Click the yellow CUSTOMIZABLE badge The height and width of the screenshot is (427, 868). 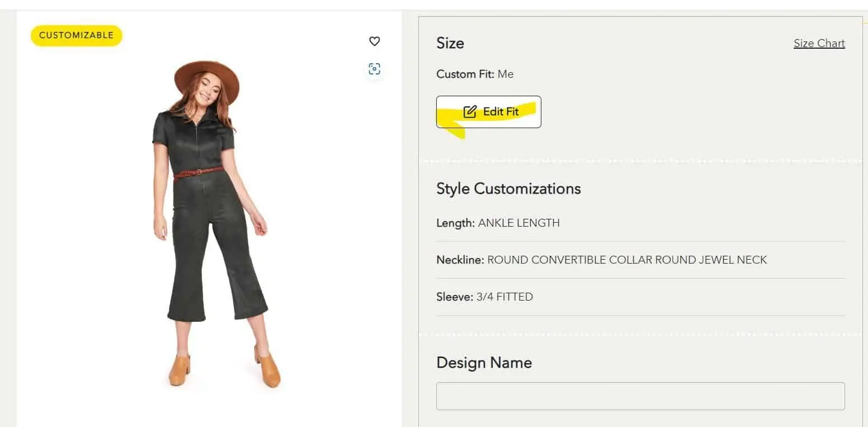tap(76, 35)
